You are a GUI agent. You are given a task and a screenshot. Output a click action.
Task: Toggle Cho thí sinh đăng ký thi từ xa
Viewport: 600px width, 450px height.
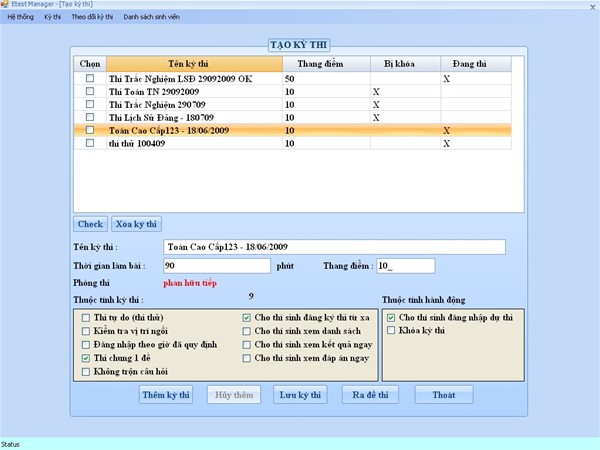click(x=247, y=317)
